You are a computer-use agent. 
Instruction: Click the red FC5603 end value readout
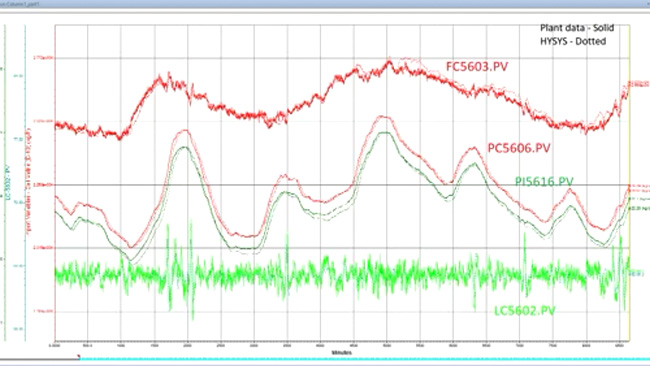click(x=639, y=84)
